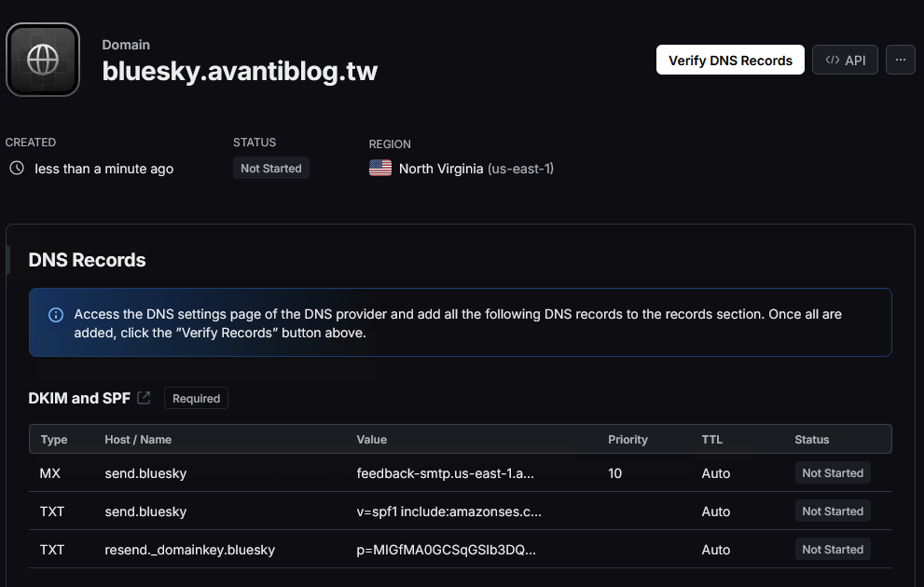Click TXT type in the domainkey row
The image size is (924, 587).
[x=52, y=550]
